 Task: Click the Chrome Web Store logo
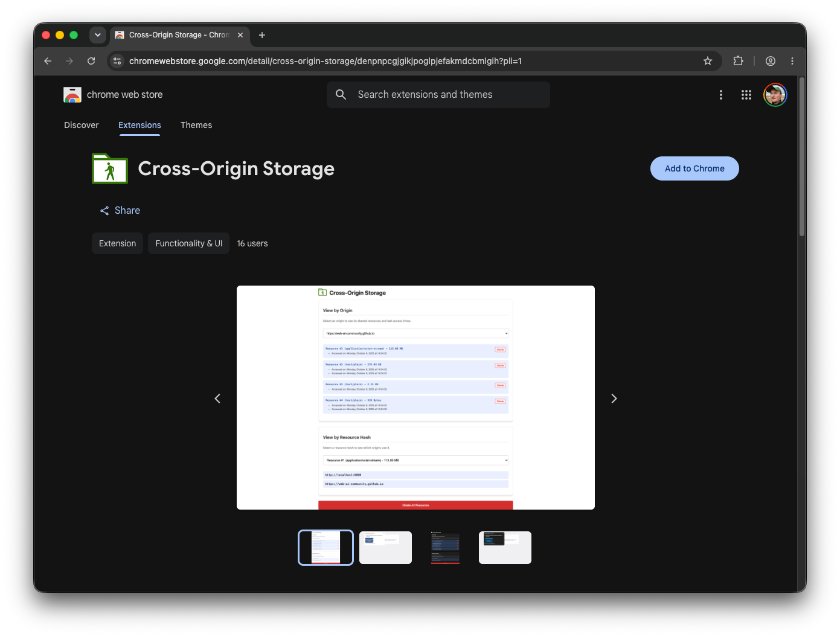tap(72, 95)
